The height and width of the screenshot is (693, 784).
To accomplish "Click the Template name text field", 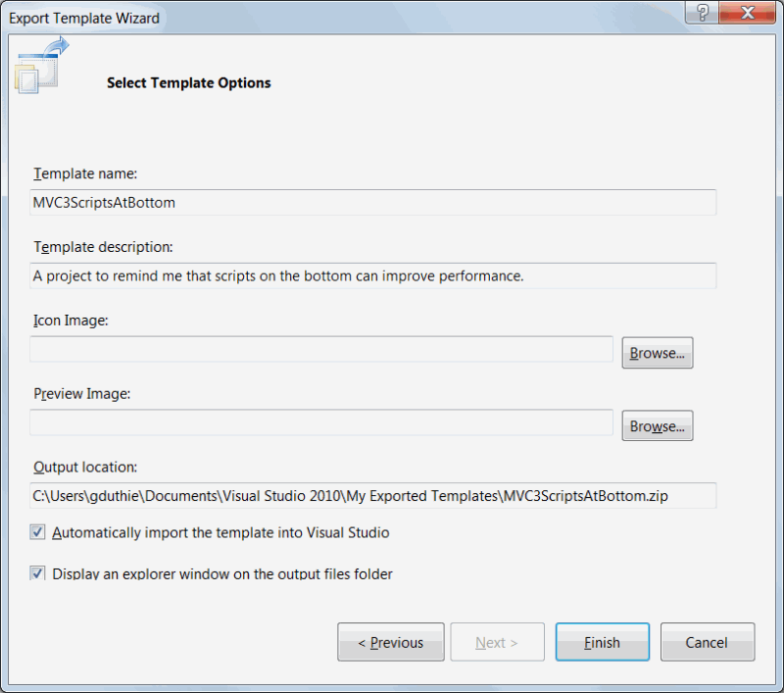I will pos(372,202).
